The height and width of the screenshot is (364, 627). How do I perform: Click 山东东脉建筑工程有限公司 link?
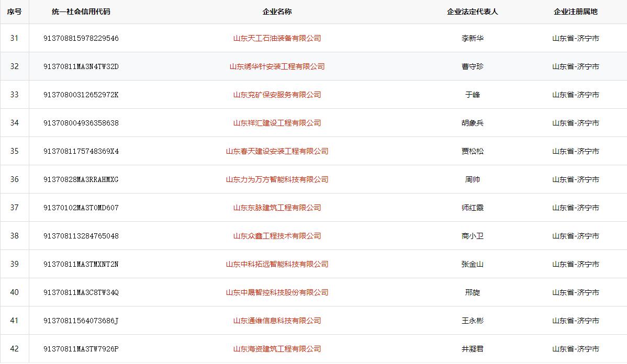[x=277, y=208]
